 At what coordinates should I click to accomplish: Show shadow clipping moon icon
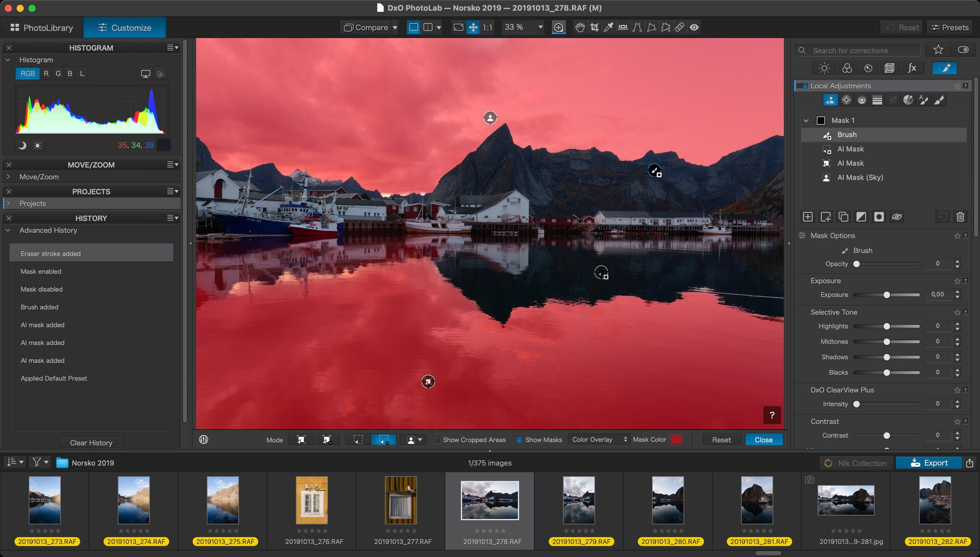pos(22,146)
